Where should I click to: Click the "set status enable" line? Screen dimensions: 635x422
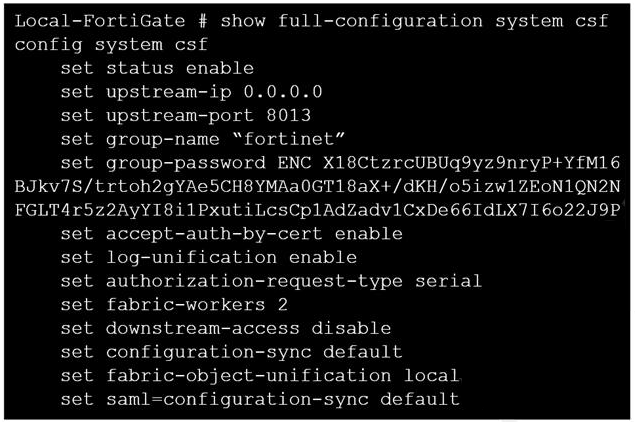[x=157, y=68]
